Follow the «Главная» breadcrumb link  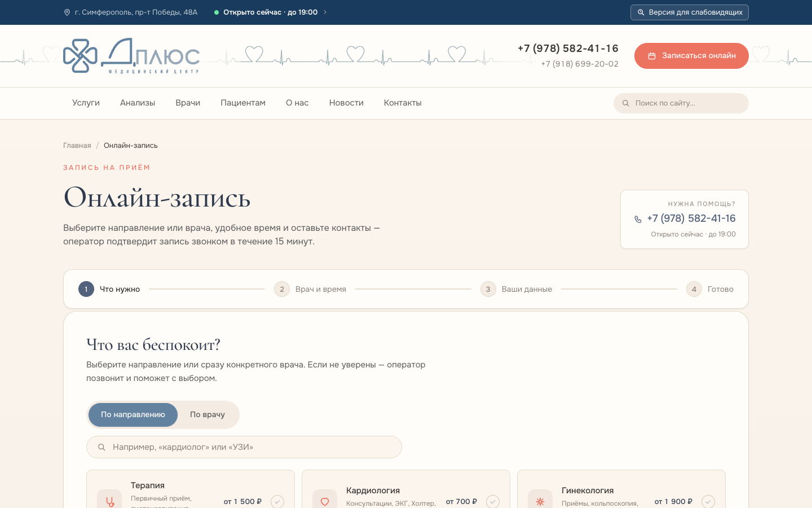(x=77, y=146)
